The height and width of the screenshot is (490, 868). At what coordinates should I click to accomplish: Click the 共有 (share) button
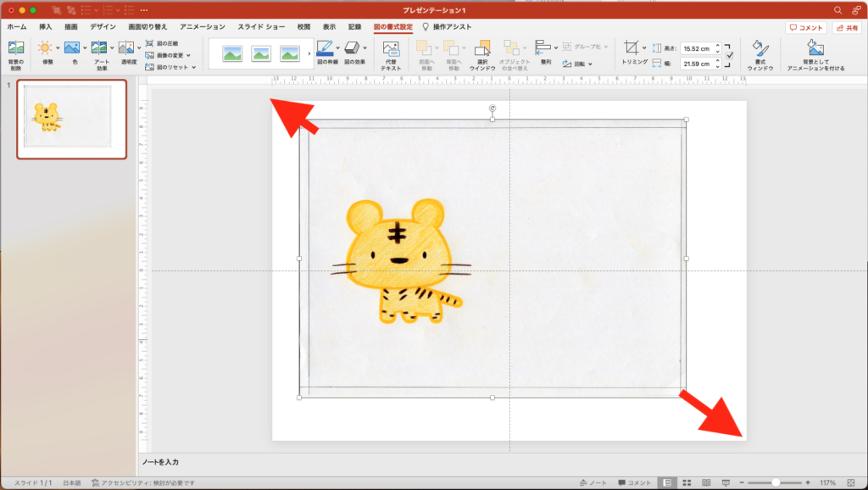(x=847, y=27)
